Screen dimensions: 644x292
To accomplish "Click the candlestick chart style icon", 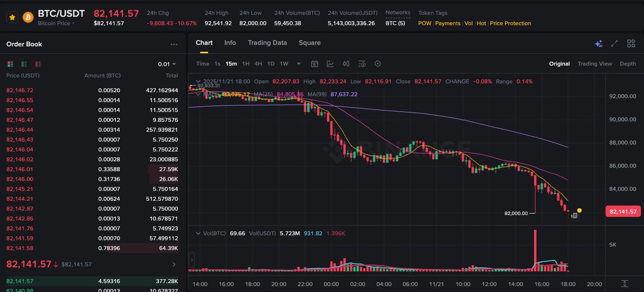I will point(346,64).
